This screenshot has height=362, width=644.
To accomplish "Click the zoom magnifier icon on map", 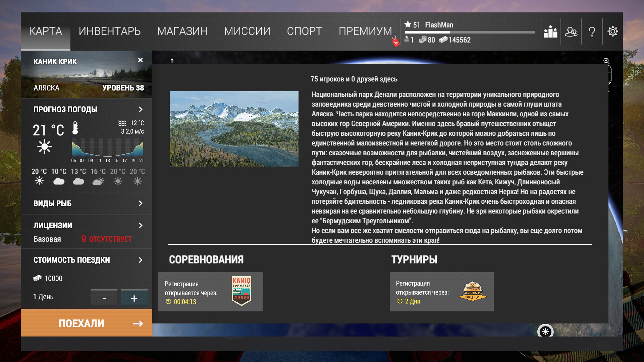I will tap(606, 61).
